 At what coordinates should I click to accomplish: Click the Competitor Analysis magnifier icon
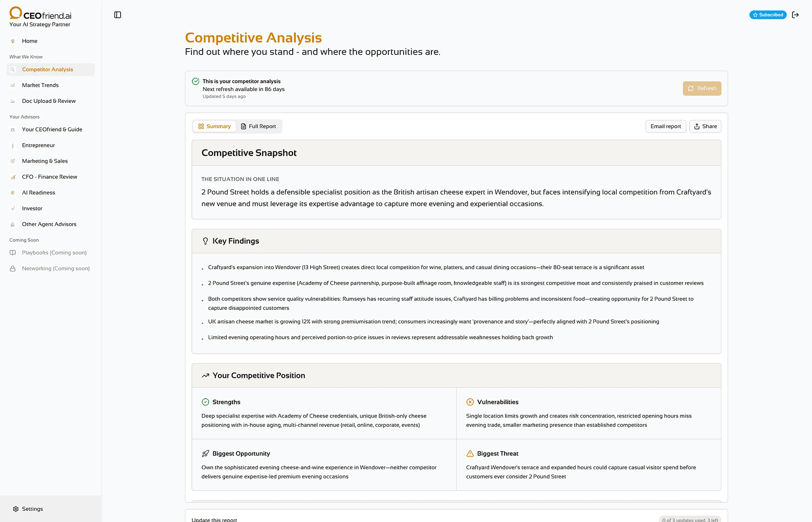13,70
